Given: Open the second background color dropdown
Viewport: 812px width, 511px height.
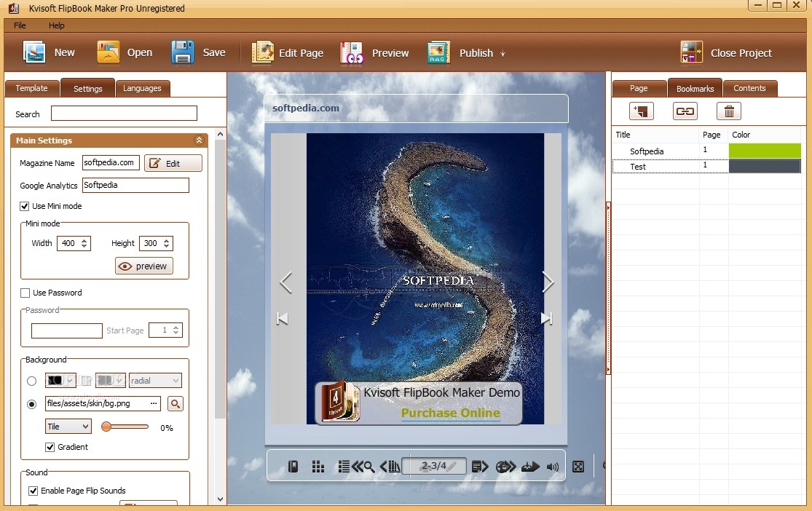Looking at the screenshot, I should tap(110, 381).
